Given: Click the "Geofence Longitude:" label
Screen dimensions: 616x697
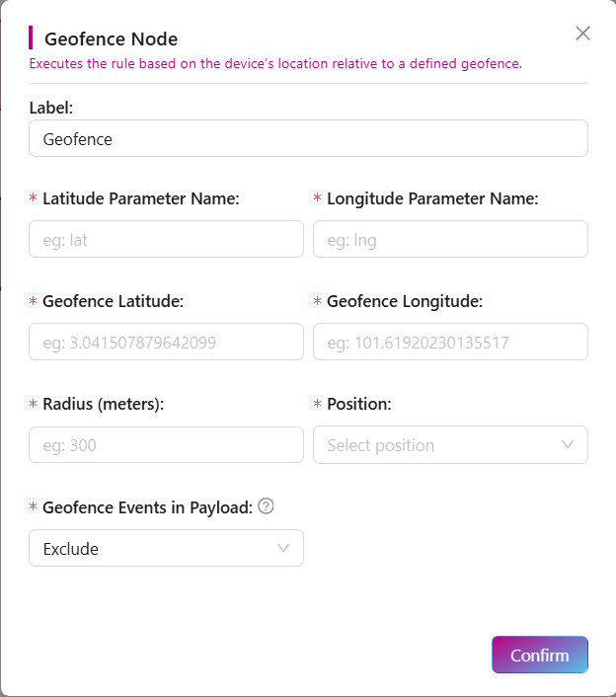Looking at the screenshot, I should pyautogui.click(x=404, y=301).
